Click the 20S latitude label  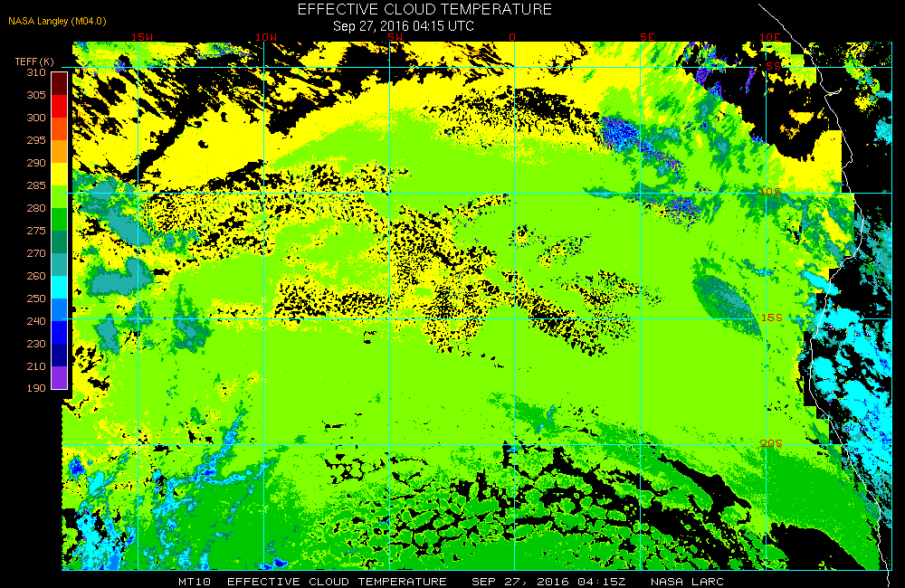[772, 443]
